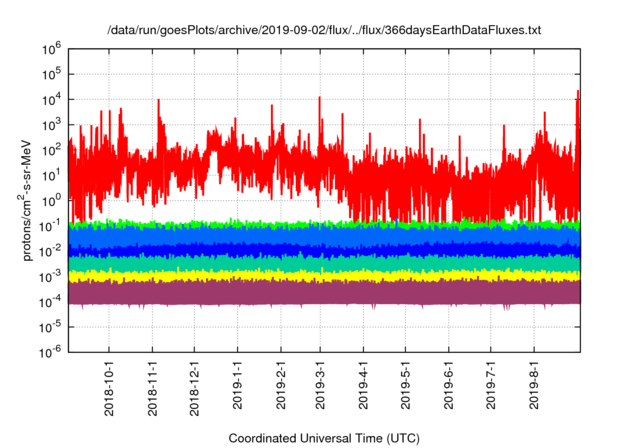The height and width of the screenshot is (448, 640).
Task: Click the 10^-4 y-axis tick label
Action: point(51,302)
